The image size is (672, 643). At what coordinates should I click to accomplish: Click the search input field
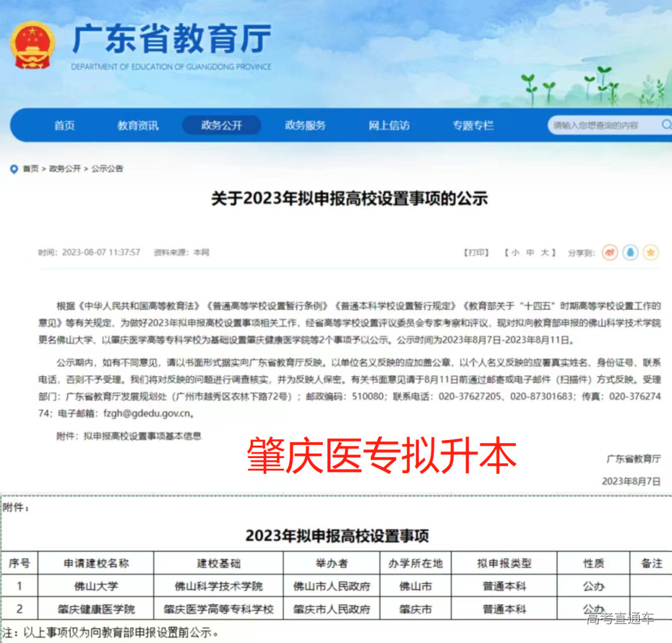597,125
